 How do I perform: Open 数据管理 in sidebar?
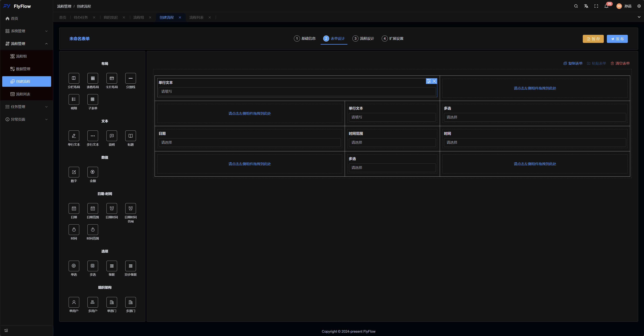[x=27, y=69]
